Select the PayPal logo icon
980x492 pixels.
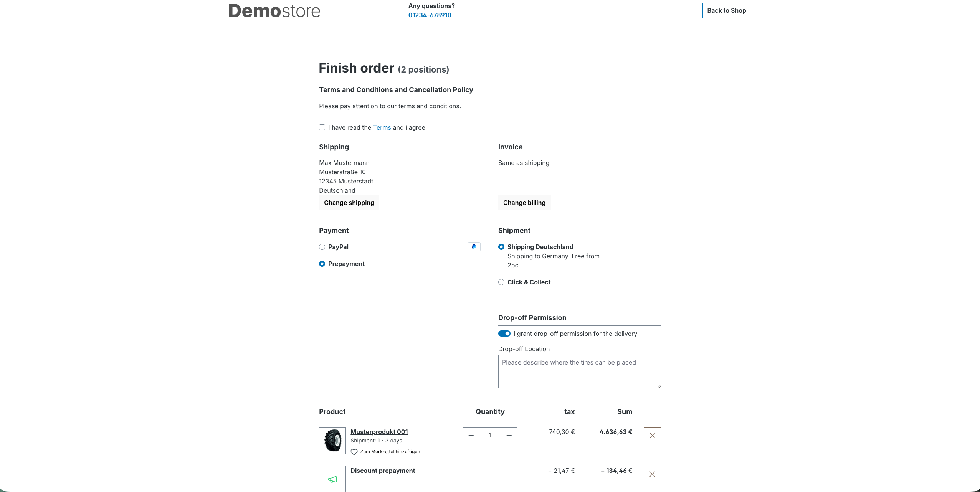[x=473, y=247]
